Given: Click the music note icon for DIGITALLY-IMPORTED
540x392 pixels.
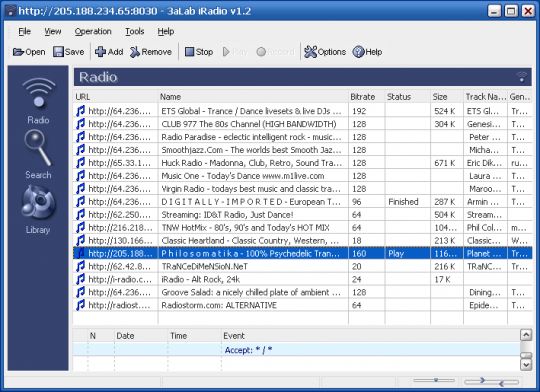Looking at the screenshot, I should 81,202.
